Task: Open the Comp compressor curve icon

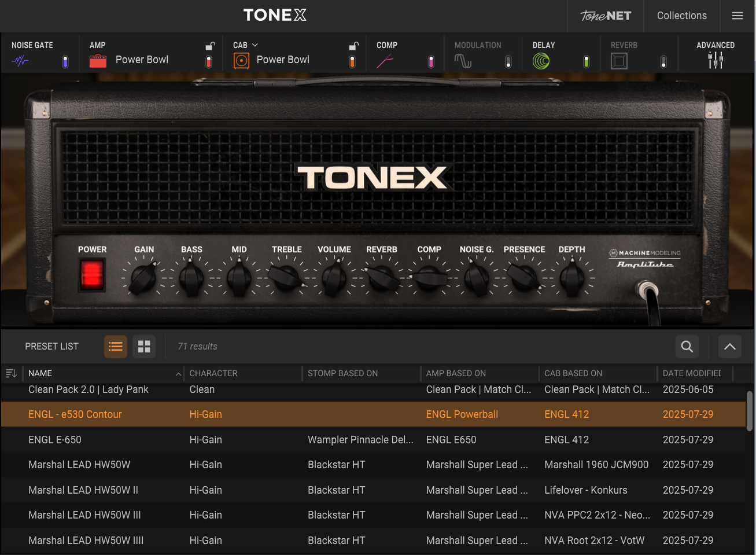Action: 385,61
